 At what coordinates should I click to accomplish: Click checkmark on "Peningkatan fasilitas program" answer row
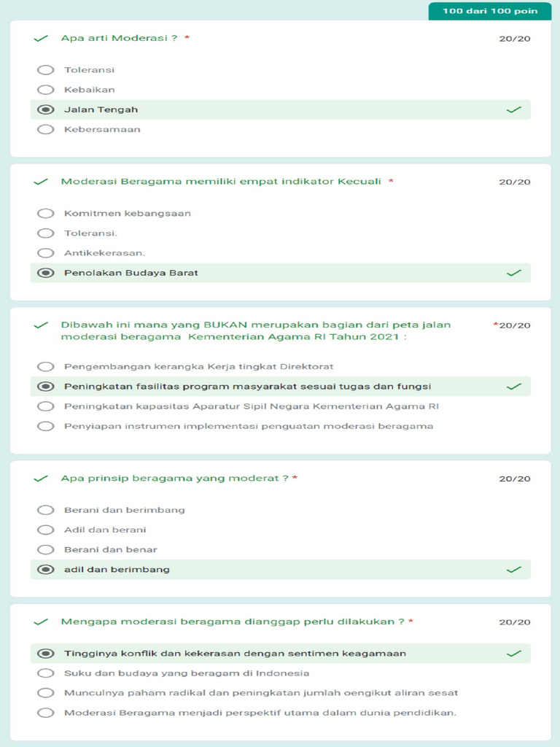514,387
